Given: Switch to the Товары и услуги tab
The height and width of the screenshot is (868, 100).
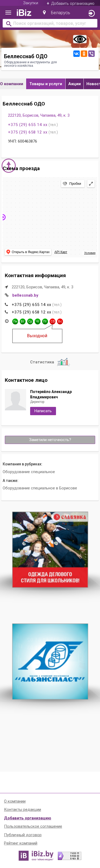Looking at the screenshot, I should pyautogui.click(x=46, y=84).
